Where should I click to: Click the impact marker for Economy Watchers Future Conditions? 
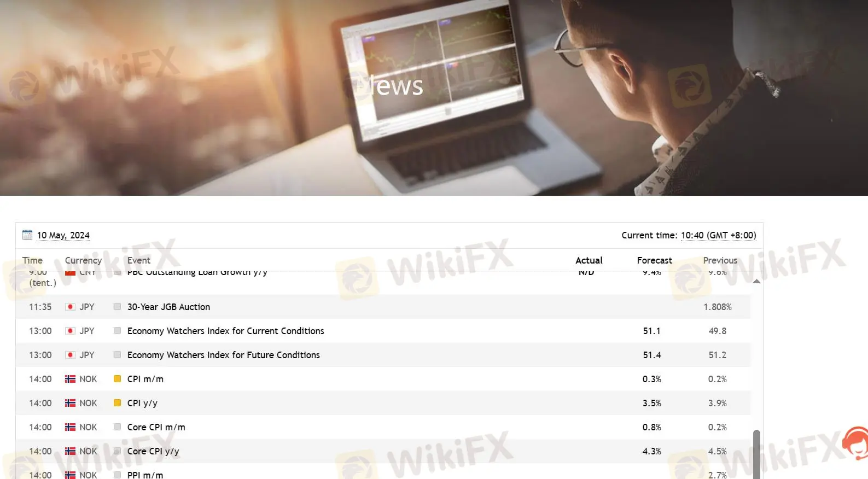pyautogui.click(x=117, y=355)
